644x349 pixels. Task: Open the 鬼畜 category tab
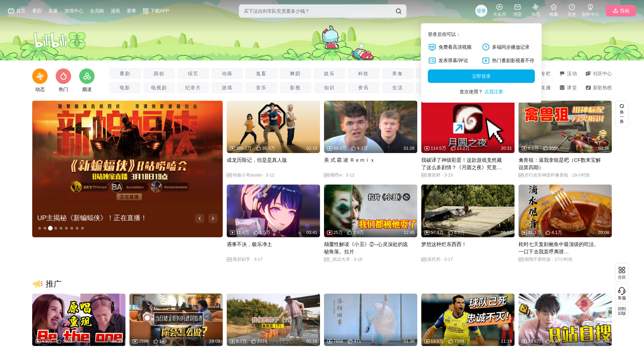[x=261, y=73]
